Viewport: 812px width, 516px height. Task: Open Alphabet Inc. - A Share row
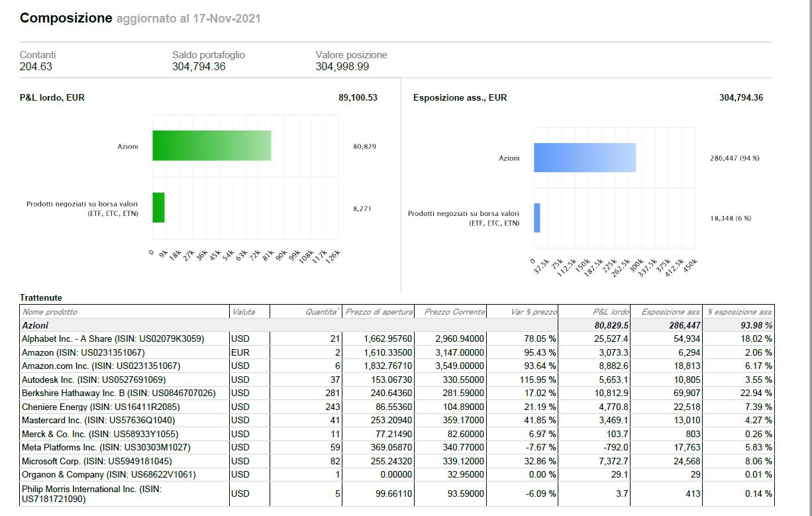pyautogui.click(x=113, y=338)
